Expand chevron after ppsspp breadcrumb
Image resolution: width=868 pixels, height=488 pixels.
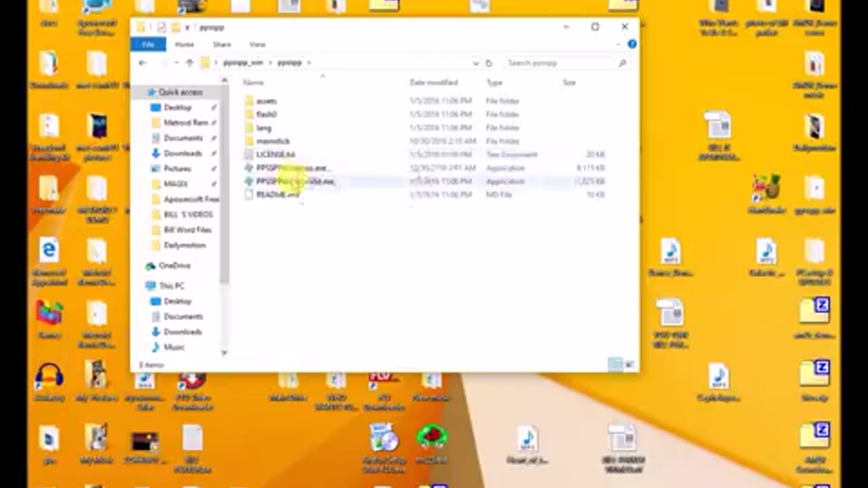[309, 62]
